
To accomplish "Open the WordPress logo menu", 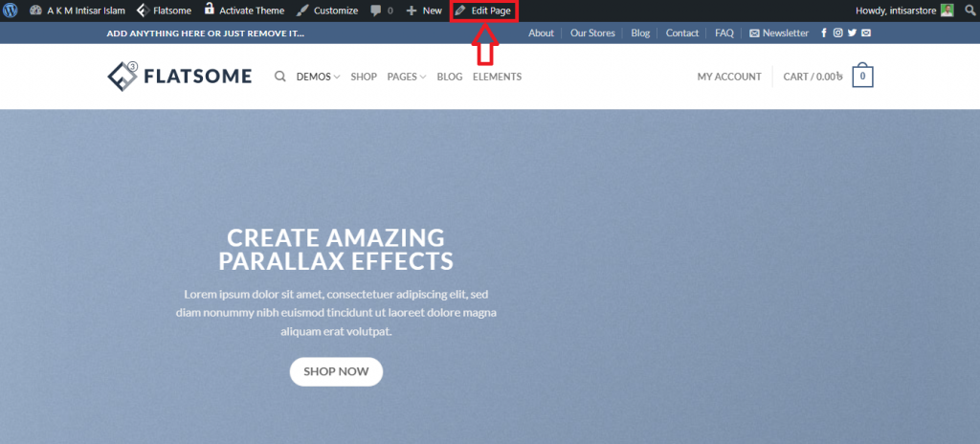I will (x=10, y=11).
